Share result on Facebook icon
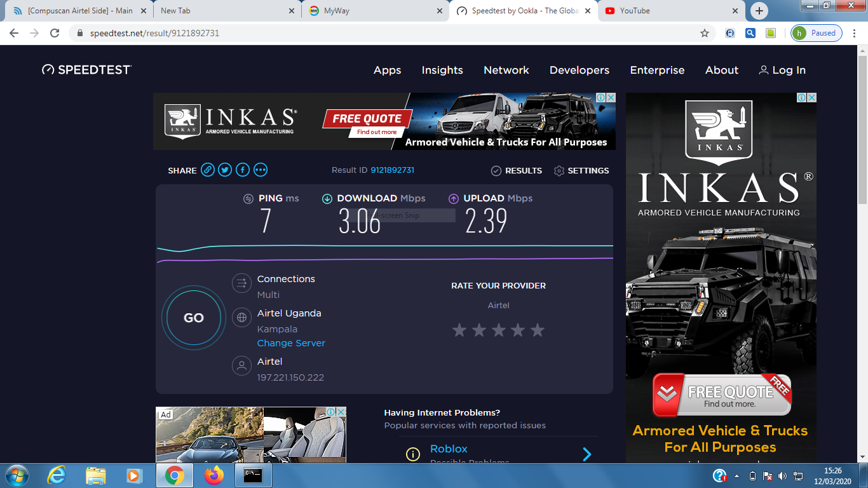This screenshot has width=868, height=488. 243,170
